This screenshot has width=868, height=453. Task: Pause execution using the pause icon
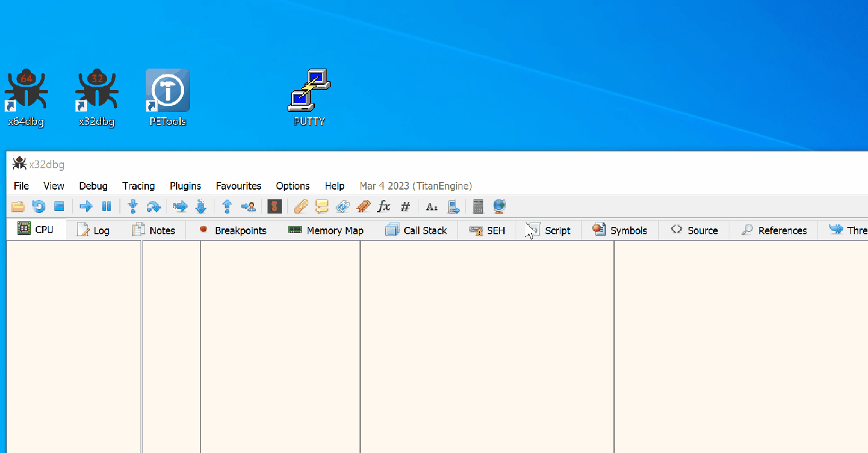tap(106, 206)
